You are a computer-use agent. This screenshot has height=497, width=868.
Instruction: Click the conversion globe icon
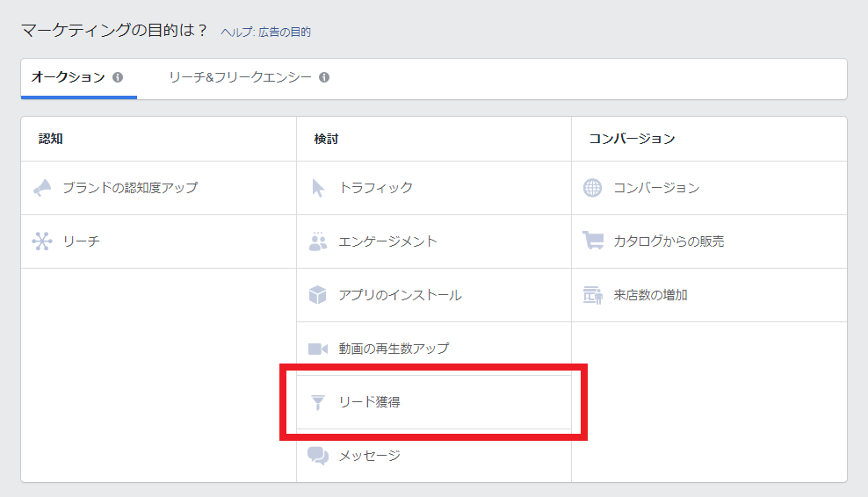tap(592, 188)
